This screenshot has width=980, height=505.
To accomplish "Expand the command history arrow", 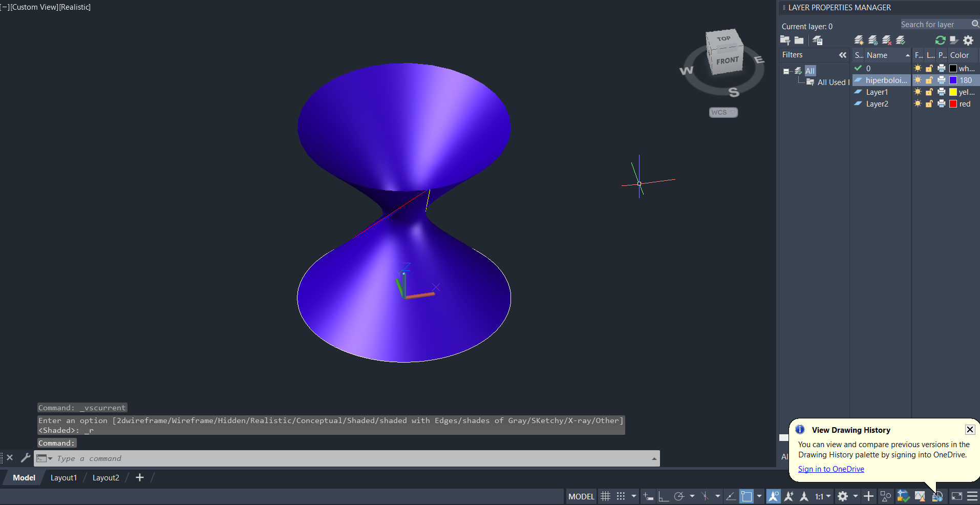I will pos(654,458).
